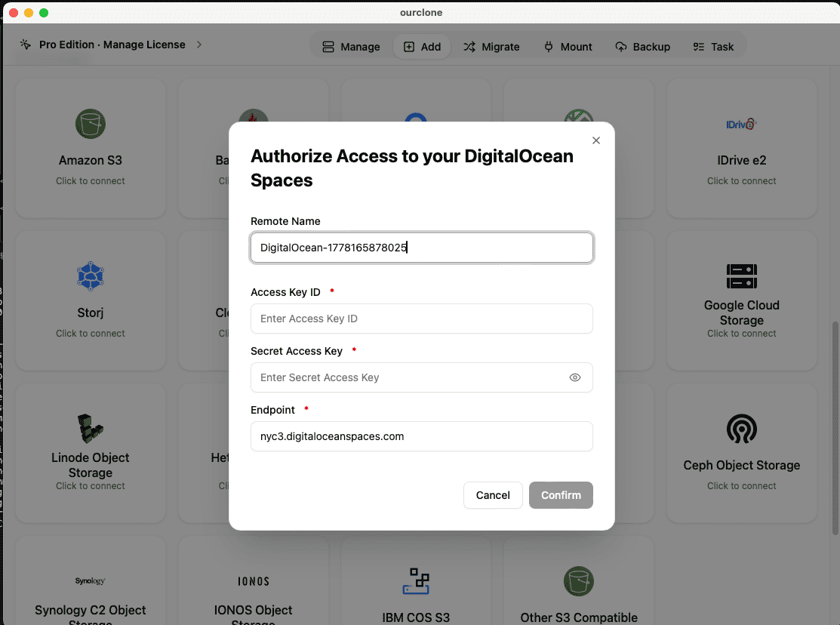The image size is (840, 625).
Task: Confirm the DigitalOcean Spaces authorization
Action: point(561,495)
